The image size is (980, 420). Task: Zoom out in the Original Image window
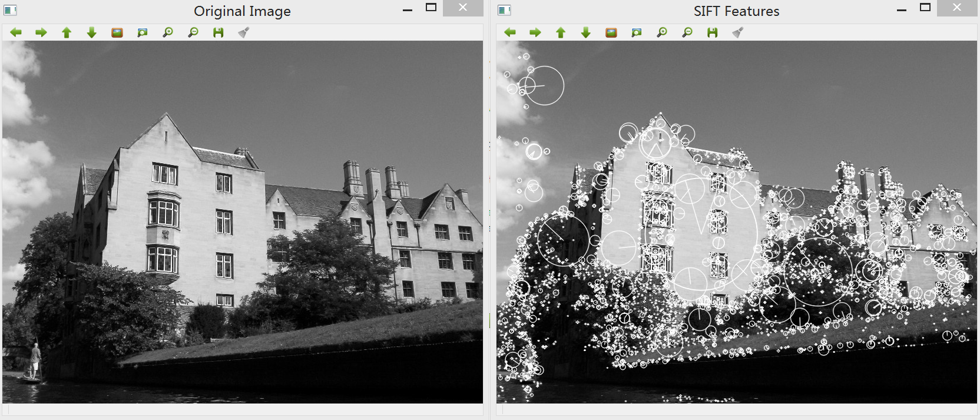[193, 32]
